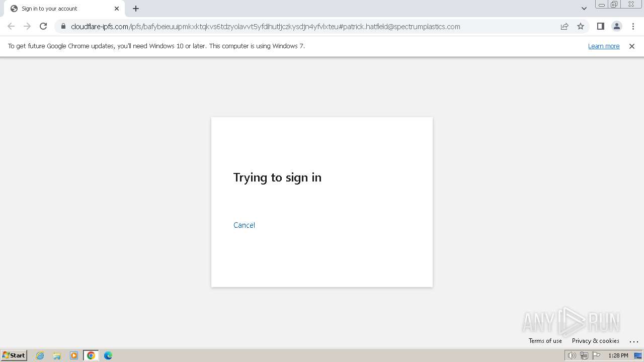
Task: Open Terms of use link
Action: 545,340
